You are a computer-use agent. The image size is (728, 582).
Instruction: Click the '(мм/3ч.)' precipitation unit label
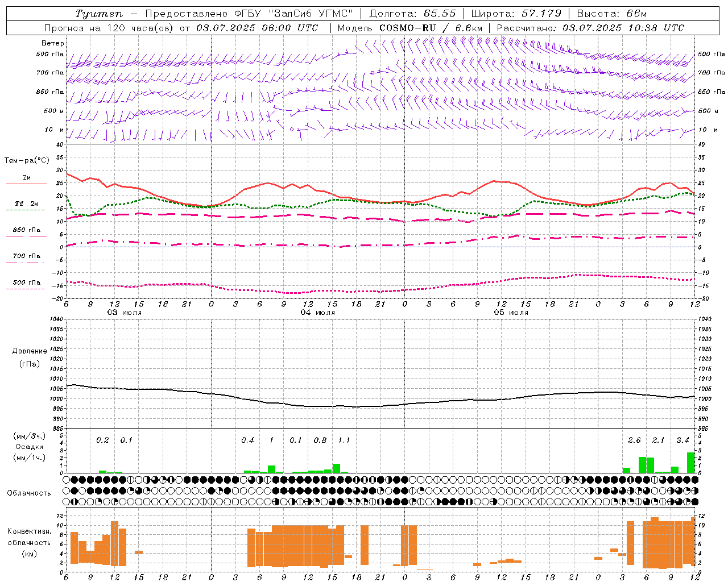point(30,436)
